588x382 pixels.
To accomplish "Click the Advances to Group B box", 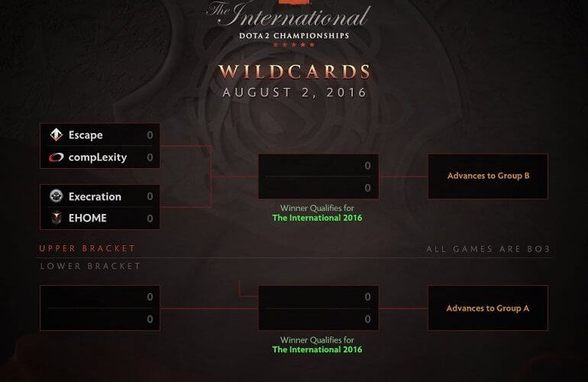I will [x=488, y=176].
